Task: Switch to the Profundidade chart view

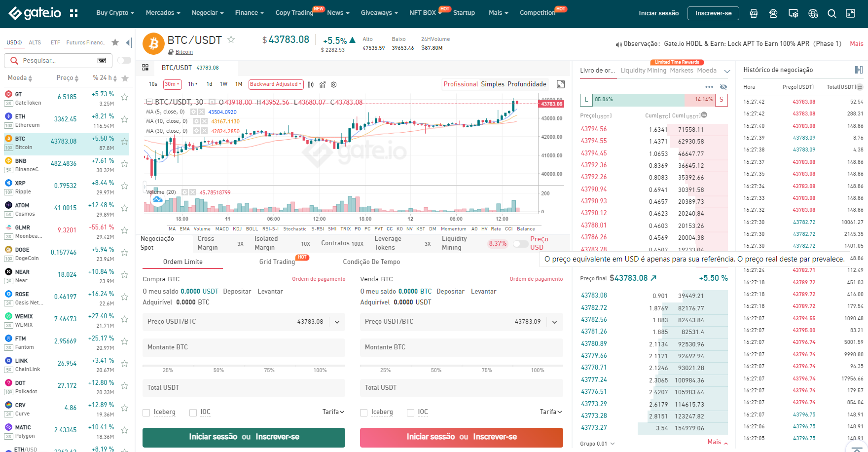Action: click(527, 84)
